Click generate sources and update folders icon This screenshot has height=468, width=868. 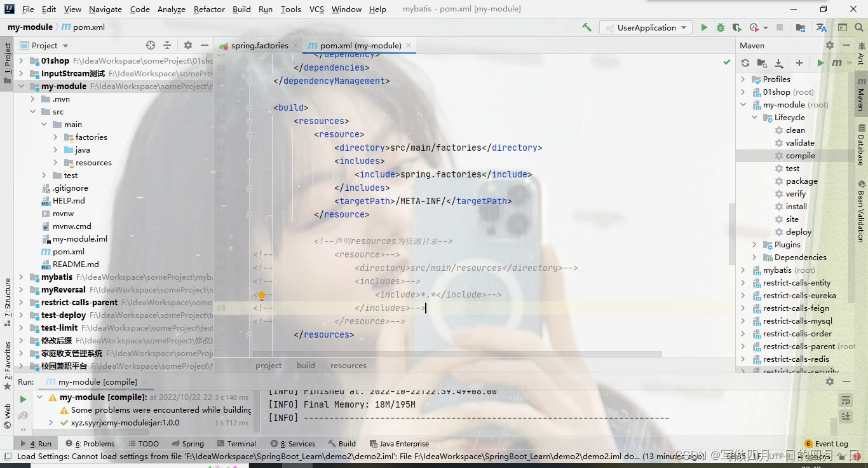pos(762,63)
